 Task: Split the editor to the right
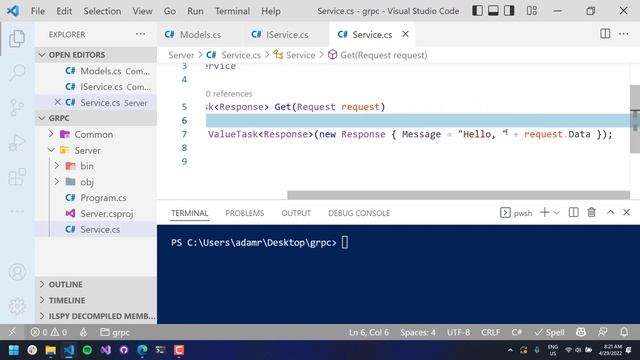605,34
